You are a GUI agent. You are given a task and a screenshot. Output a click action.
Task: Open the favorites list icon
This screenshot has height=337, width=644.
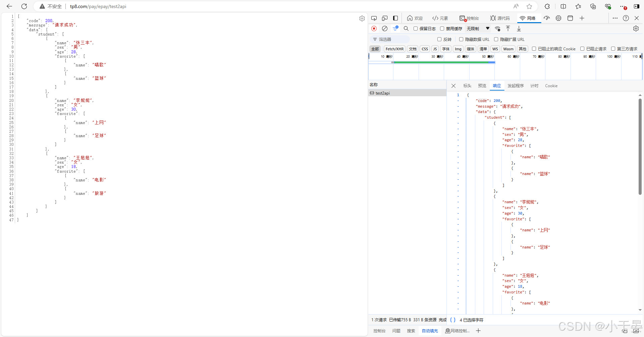(x=578, y=6)
